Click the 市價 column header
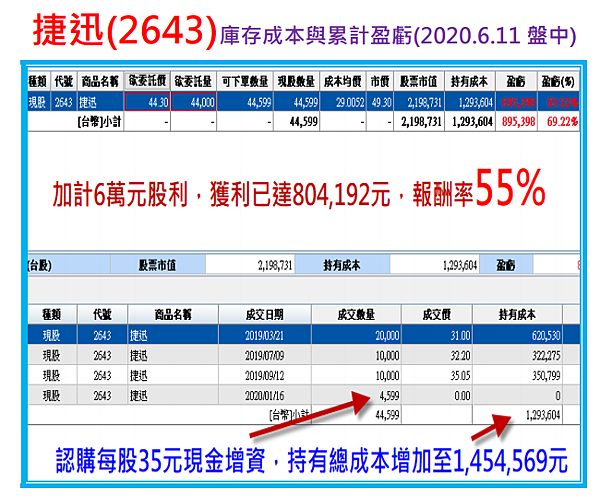 click(380, 81)
